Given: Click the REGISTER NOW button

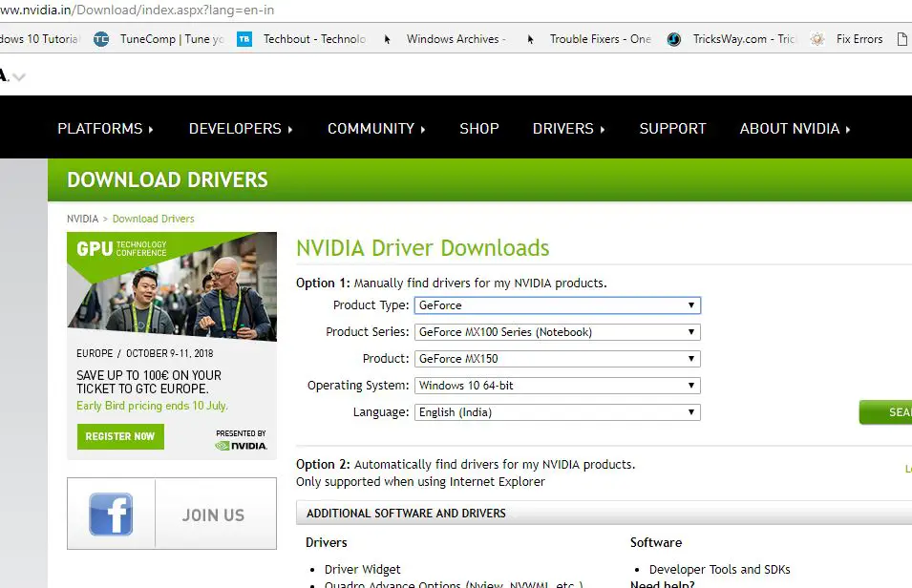Looking at the screenshot, I should (x=120, y=436).
